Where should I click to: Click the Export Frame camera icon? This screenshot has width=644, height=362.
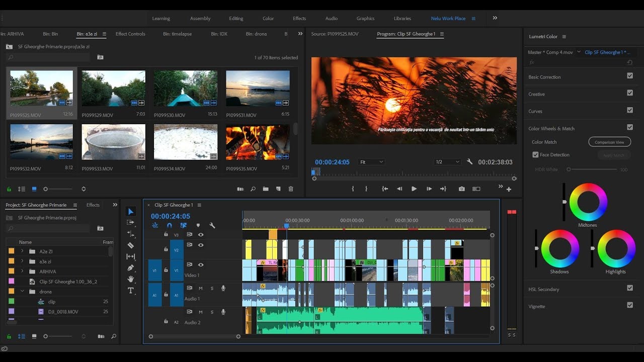(462, 189)
